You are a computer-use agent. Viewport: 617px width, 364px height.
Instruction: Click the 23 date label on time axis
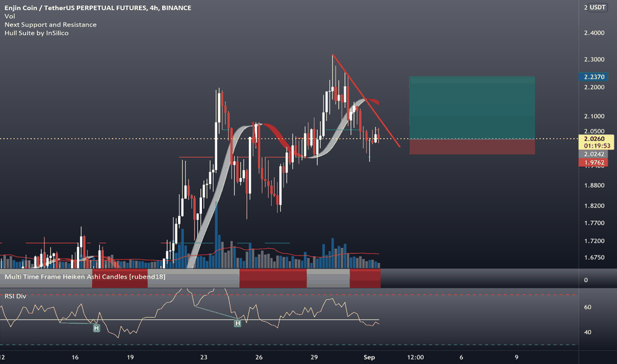point(203,357)
